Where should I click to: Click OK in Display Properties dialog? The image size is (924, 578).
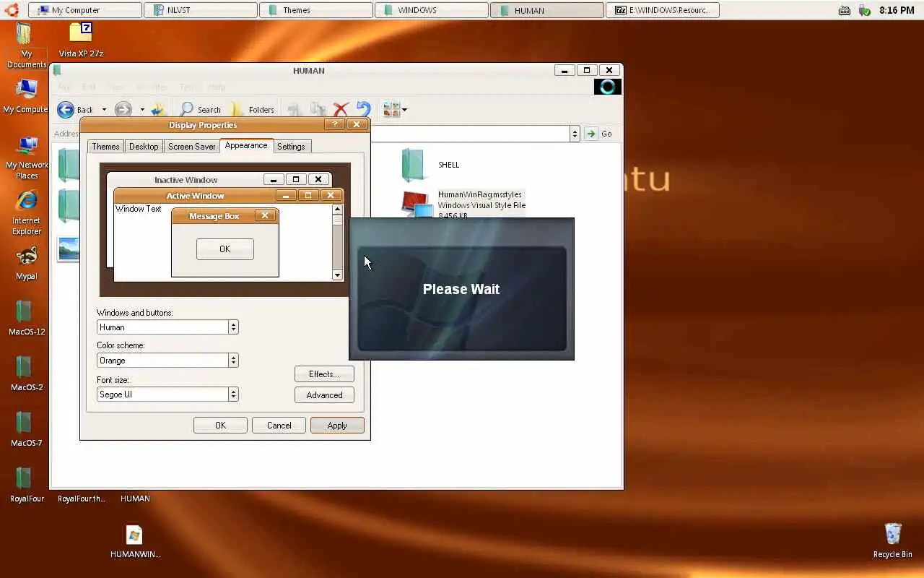click(220, 426)
